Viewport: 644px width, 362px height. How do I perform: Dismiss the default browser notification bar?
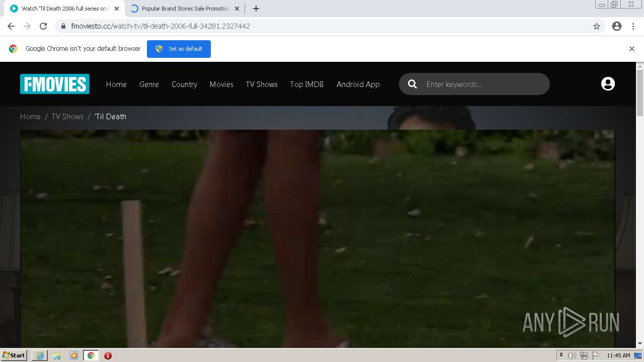(x=632, y=49)
